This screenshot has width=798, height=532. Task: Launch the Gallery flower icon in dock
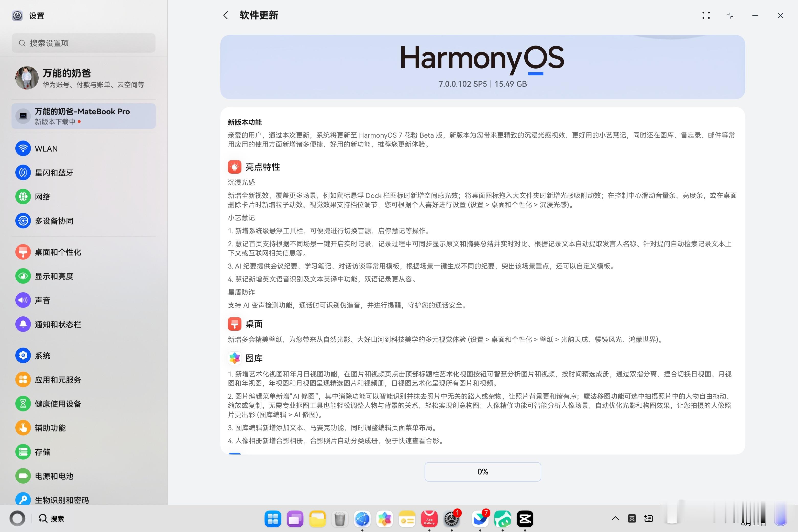tap(385, 519)
